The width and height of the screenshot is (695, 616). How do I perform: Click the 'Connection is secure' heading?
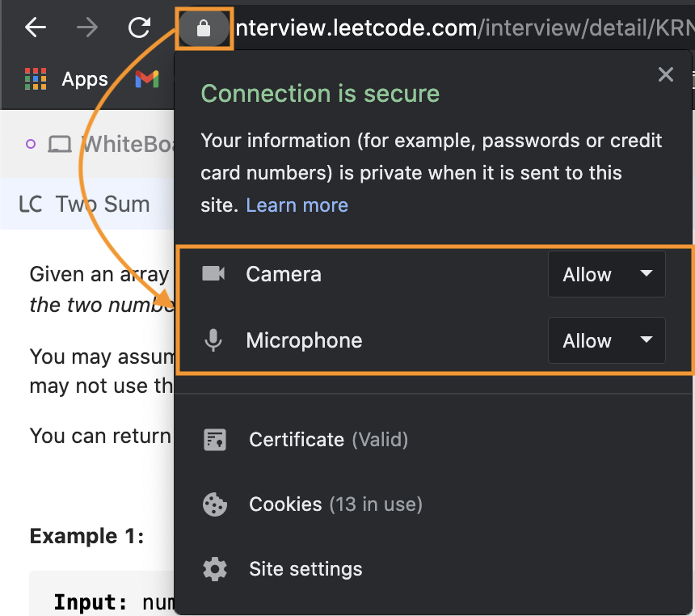320,94
